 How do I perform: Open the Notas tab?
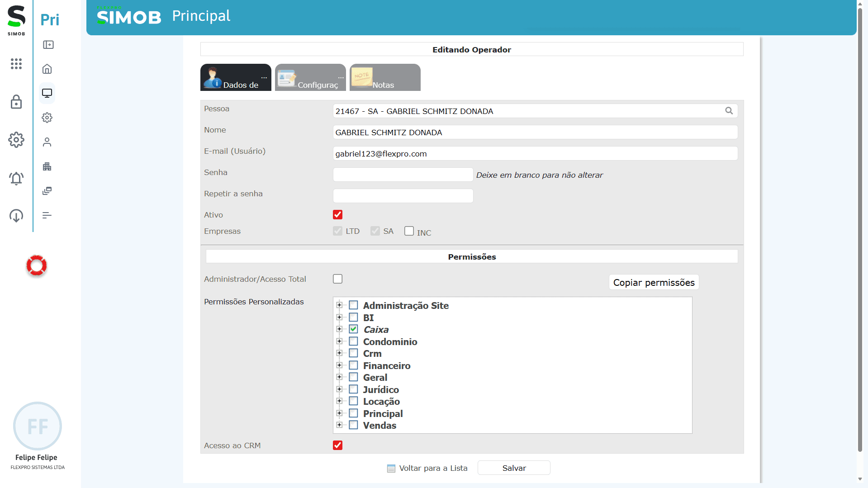coord(385,77)
